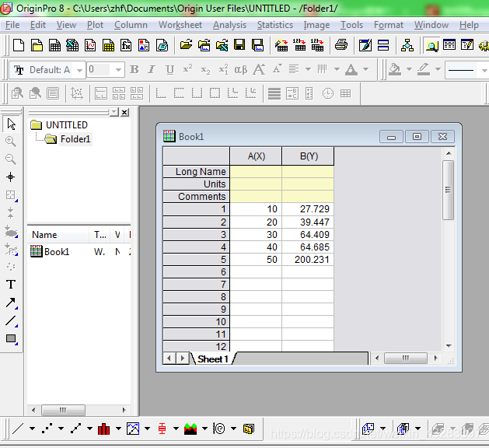The image size is (489, 448).
Task: Click the line color pencil icon
Action: pyautogui.click(x=424, y=69)
